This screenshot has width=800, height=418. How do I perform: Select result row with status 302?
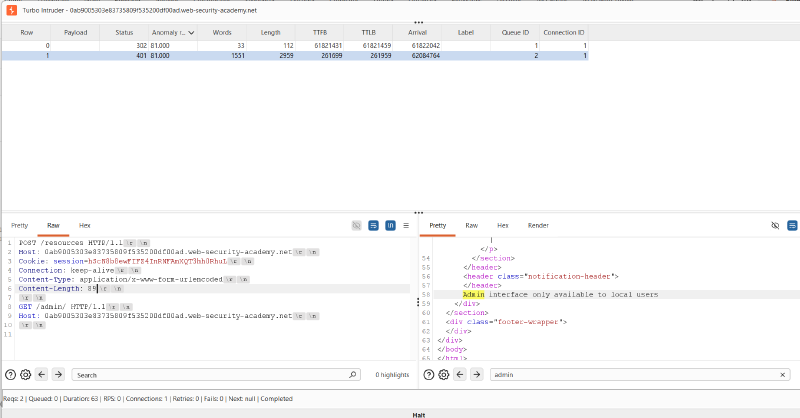coord(295,45)
